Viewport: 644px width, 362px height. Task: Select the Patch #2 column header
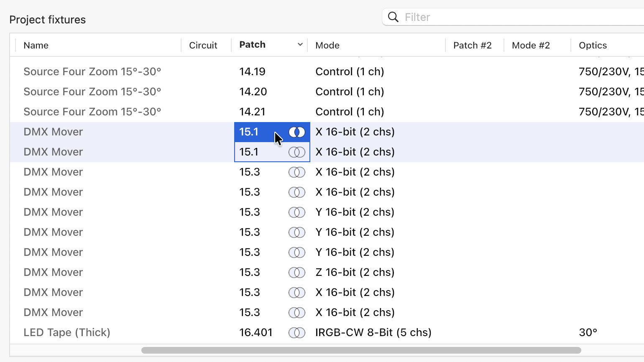point(472,45)
